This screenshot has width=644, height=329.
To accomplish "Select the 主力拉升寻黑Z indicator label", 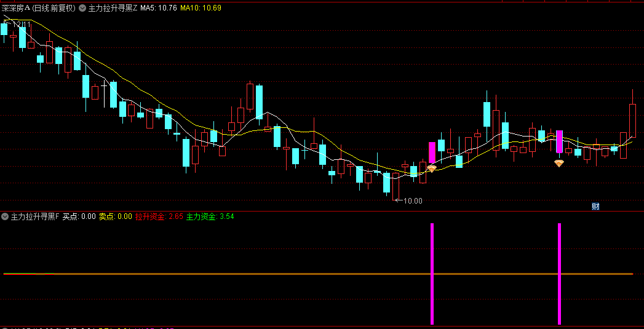I will coord(113,8).
